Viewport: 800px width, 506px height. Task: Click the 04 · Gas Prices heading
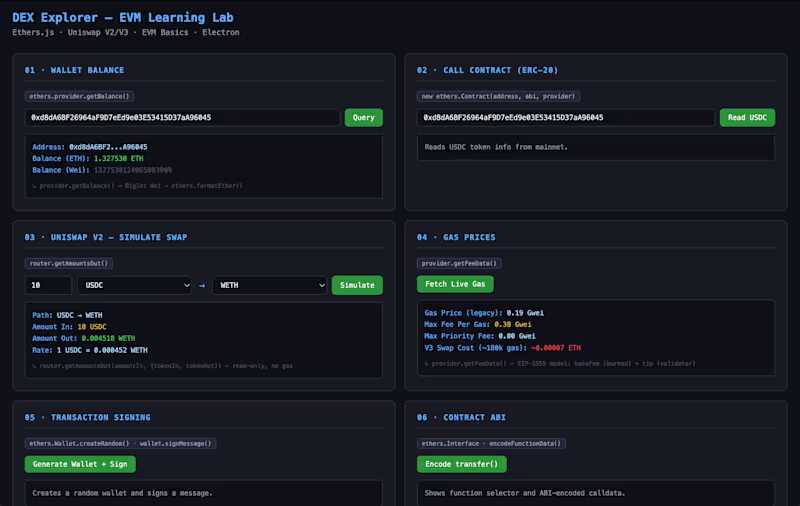pos(456,237)
